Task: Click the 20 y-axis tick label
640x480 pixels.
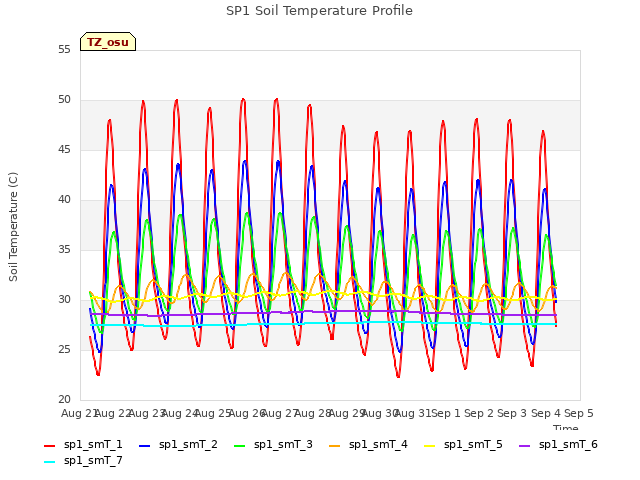Action: tap(64, 400)
